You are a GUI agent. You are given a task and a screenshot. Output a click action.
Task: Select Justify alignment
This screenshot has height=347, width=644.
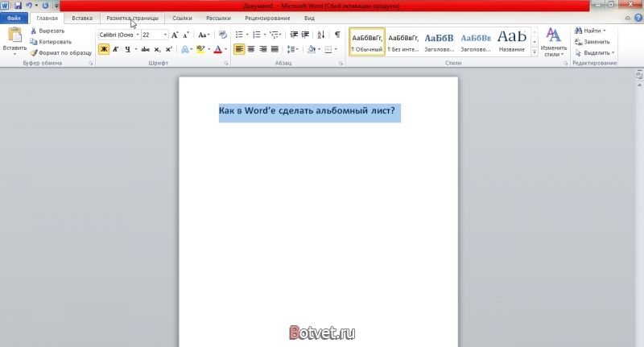[275, 49]
